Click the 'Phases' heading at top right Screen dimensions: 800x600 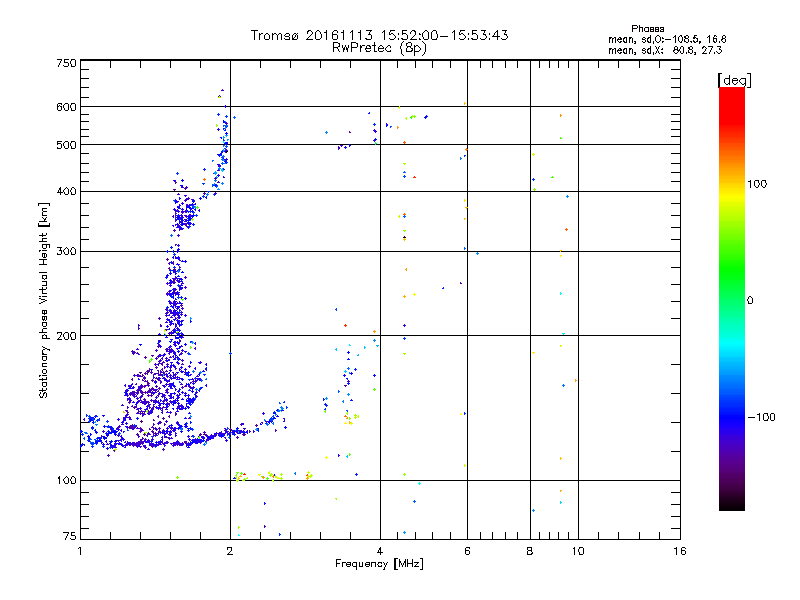(x=647, y=29)
